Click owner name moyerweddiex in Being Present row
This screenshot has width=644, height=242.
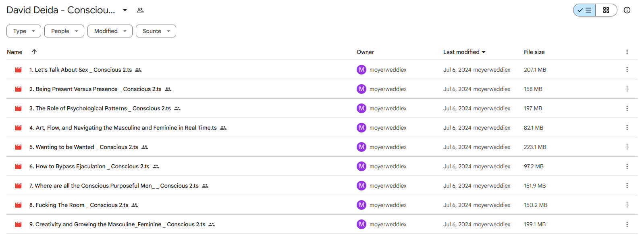(x=388, y=89)
